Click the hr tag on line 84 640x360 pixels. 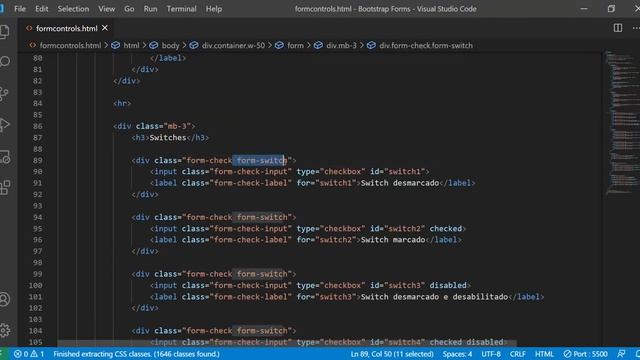122,103
